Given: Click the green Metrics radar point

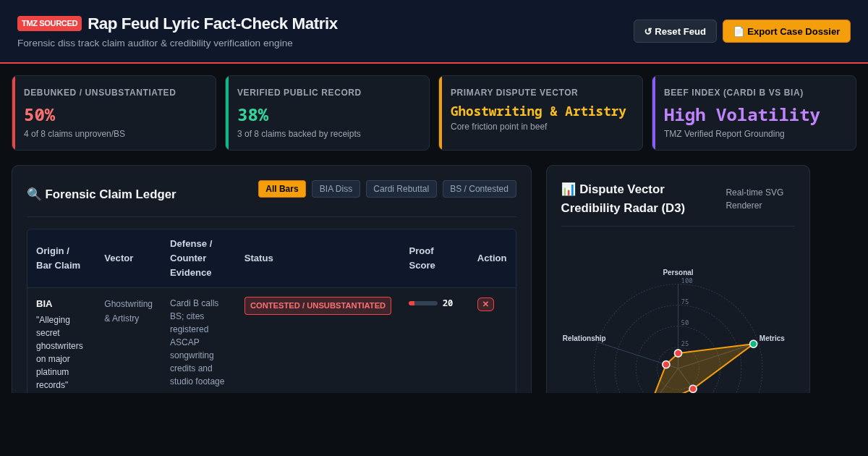Looking at the screenshot, I should coord(753,344).
